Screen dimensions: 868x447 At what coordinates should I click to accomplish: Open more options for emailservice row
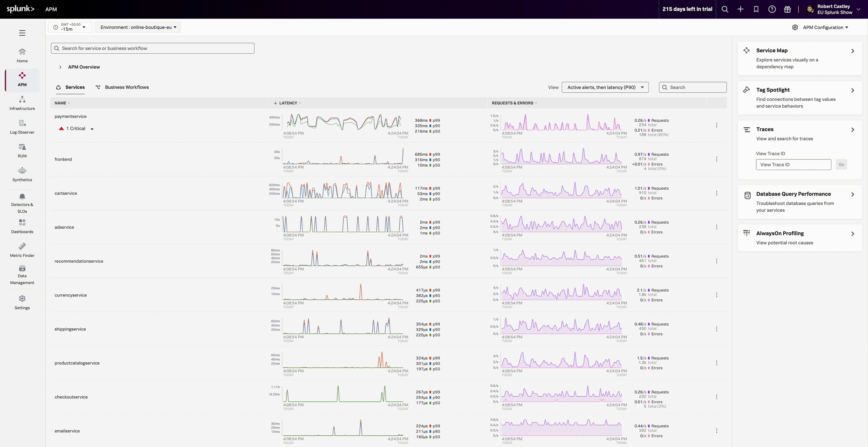[x=716, y=431]
